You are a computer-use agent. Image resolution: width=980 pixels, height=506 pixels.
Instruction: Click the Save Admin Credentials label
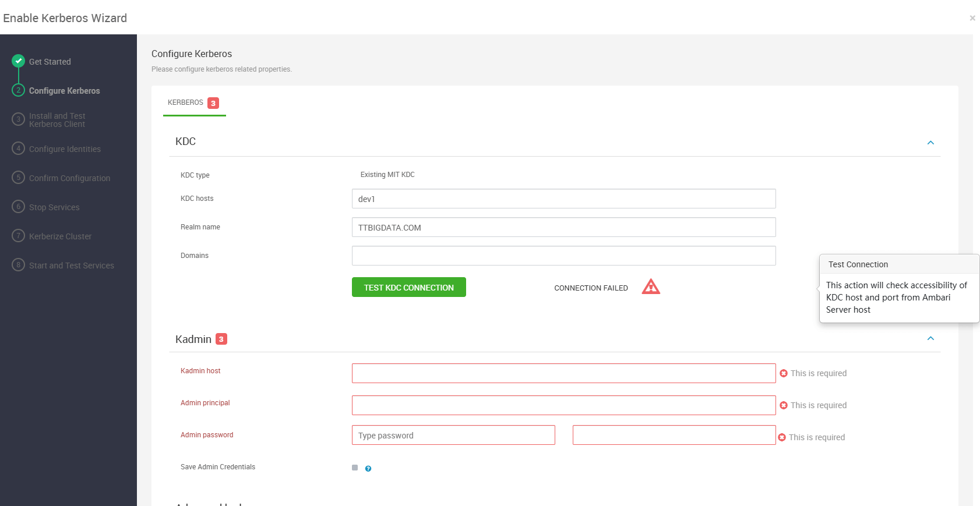218,467
